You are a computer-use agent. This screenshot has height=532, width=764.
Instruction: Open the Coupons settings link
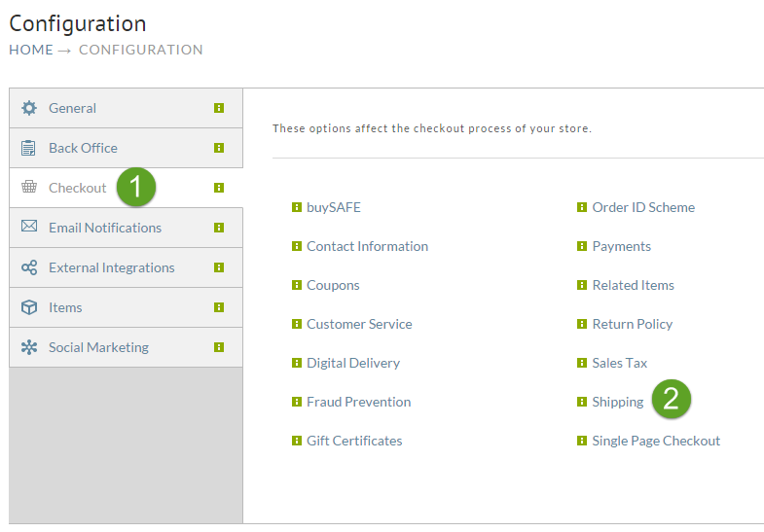coord(333,285)
